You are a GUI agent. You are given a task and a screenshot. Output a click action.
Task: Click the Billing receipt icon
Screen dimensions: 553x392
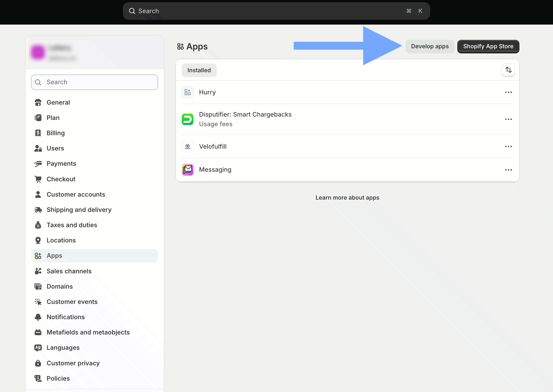point(38,133)
